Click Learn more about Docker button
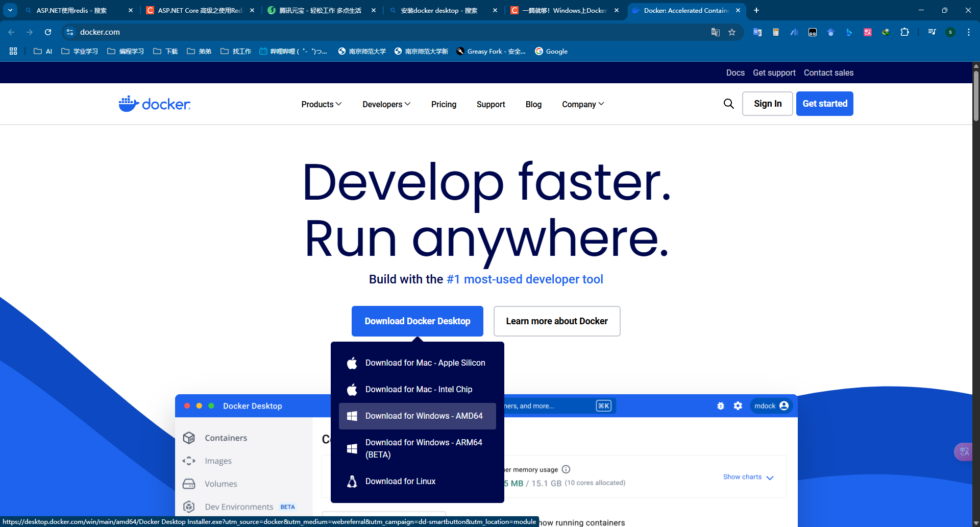This screenshot has height=527, width=980. point(556,321)
